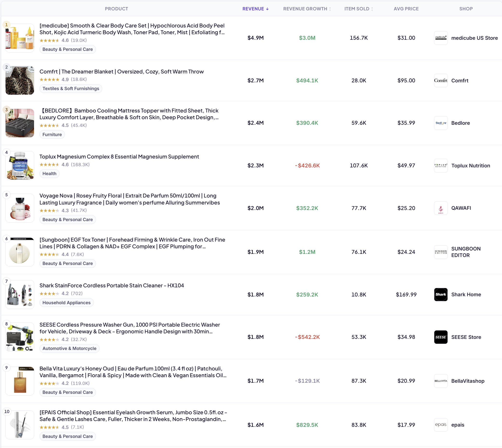This screenshot has width=502, height=448.
Task: Open Comfrt Dreamer Blanket product title
Action: coord(122,72)
